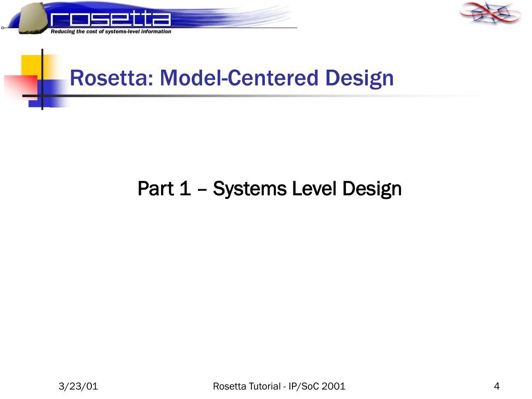Select 'Part 1 – Systems Level Design' text
Image resolution: width=532 pixels, height=399 pixels.
coord(270,189)
